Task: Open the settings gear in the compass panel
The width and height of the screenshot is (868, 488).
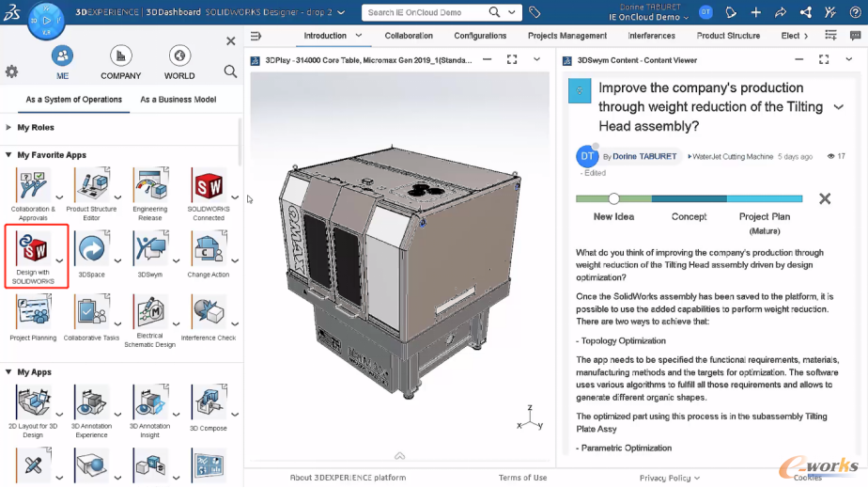Action: 11,71
